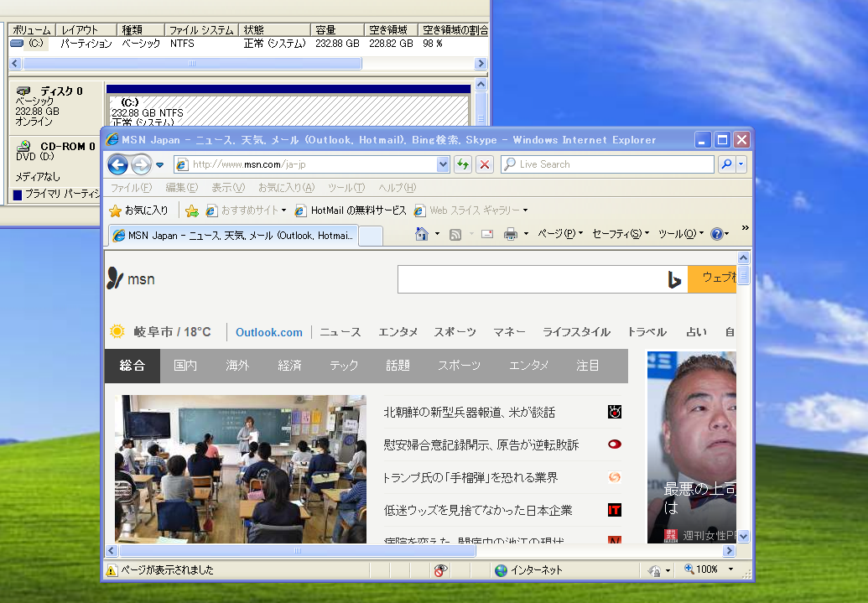Image resolution: width=868 pixels, height=603 pixels.
Task: Click the address bar showing msn.com/ja-jp
Action: click(x=305, y=164)
